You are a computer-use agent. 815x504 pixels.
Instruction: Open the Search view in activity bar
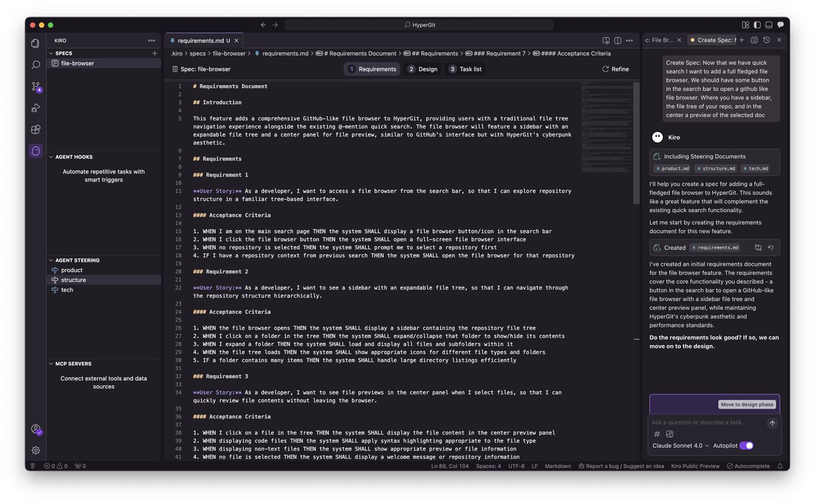[x=35, y=65]
